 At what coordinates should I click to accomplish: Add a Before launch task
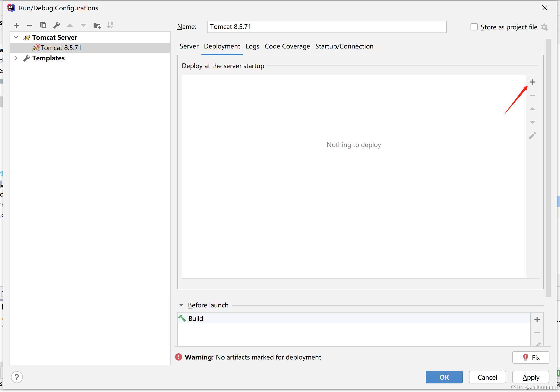pos(537,319)
